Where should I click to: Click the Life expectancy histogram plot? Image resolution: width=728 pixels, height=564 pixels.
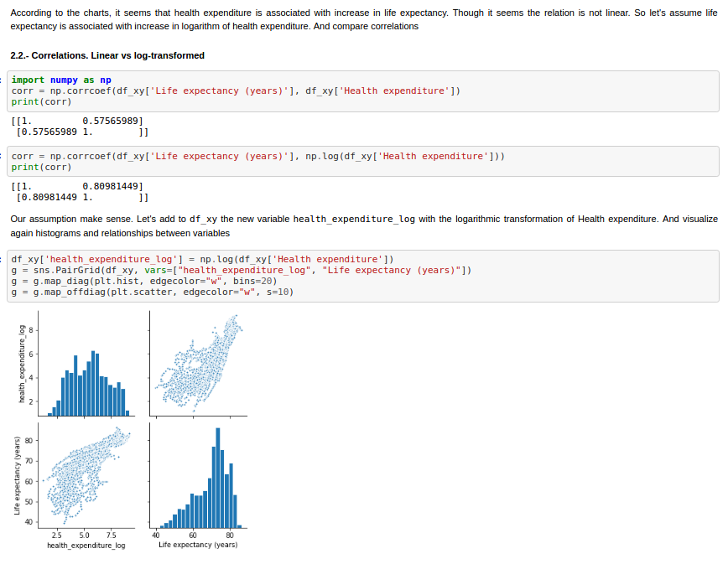click(198, 475)
